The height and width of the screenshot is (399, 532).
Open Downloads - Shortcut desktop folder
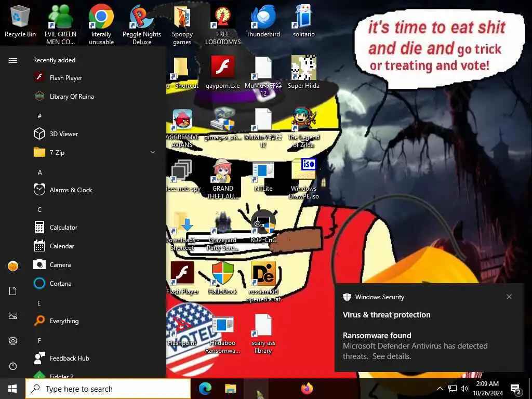(x=182, y=231)
